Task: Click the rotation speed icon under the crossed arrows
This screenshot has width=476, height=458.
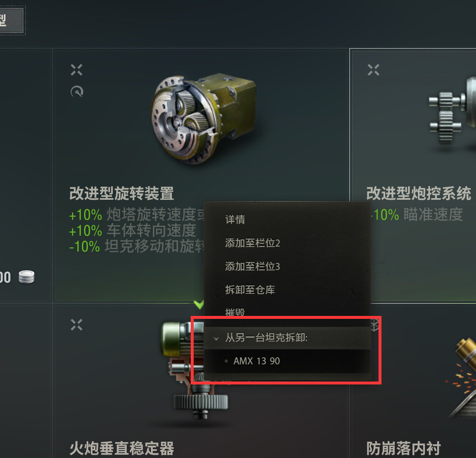Action: (x=77, y=92)
